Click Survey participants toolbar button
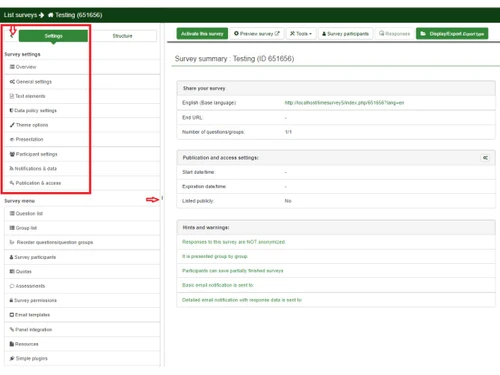The image size is (500, 375). (345, 34)
